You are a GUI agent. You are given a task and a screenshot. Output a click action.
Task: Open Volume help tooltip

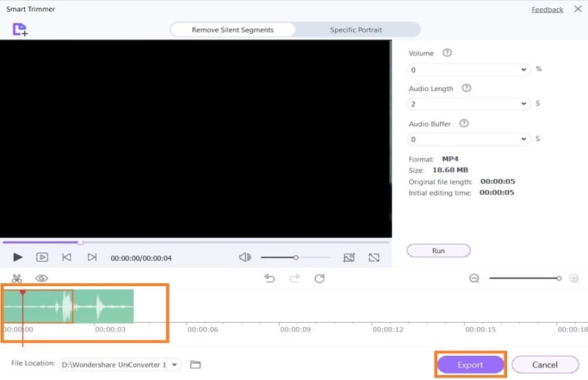(447, 53)
